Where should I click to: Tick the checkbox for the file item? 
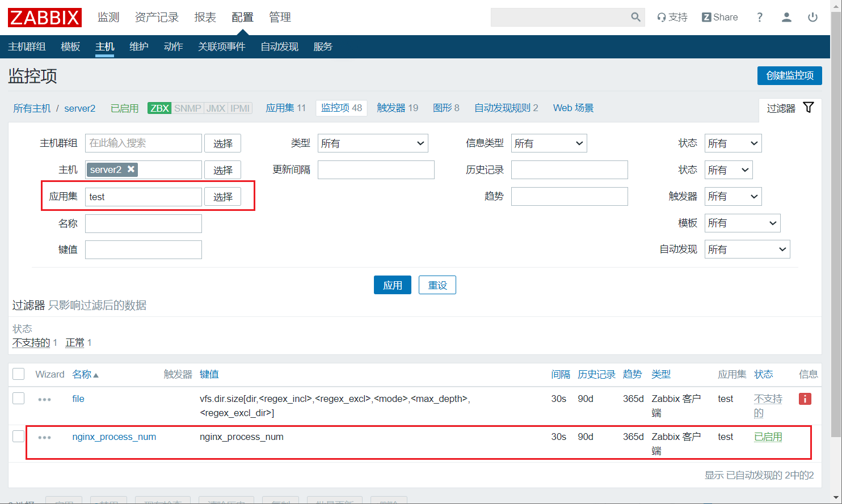19,399
